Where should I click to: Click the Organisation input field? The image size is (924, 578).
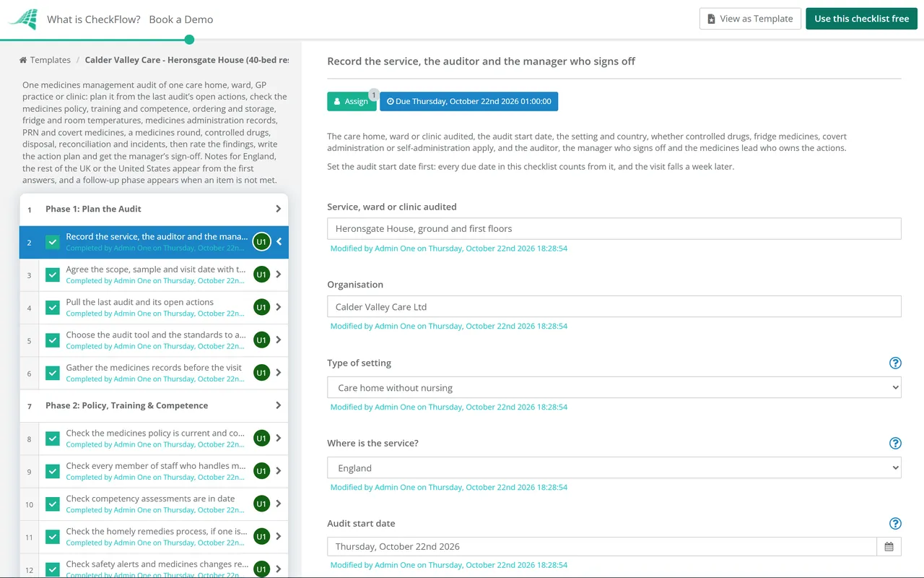(x=614, y=306)
